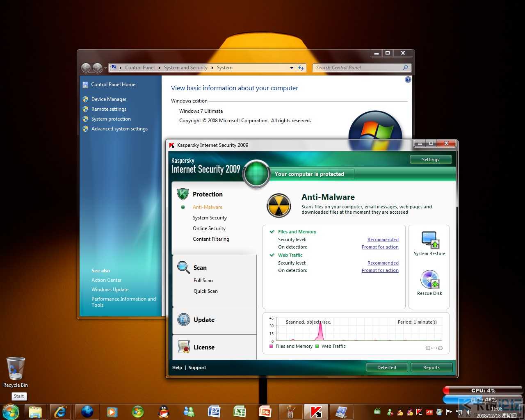The image size is (525, 420).
Task: Click the License certificate icon
Action: tap(184, 347)
